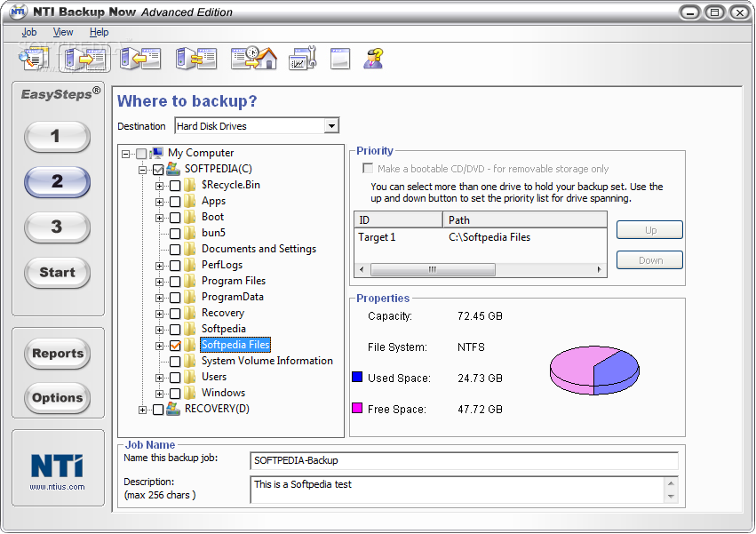
Task: Select the Target 1 row in priority list
Action: coord(481,237)
